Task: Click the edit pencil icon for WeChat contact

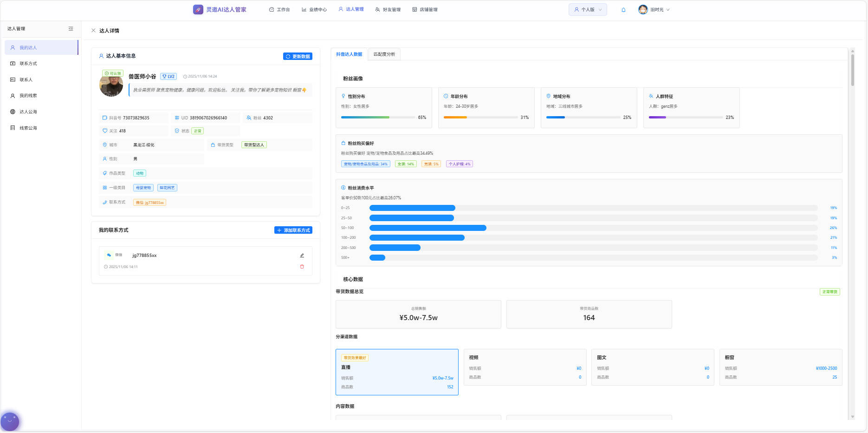Action: [x=302, y=256]
